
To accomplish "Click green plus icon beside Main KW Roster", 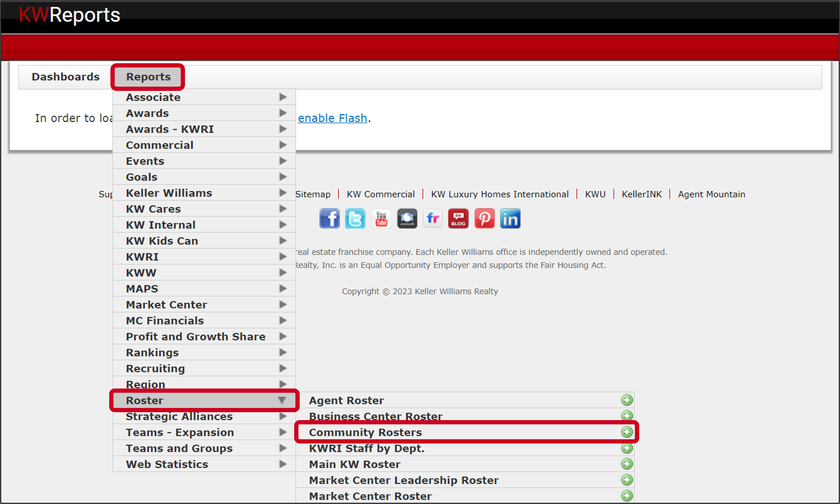I will pos(627,464).
